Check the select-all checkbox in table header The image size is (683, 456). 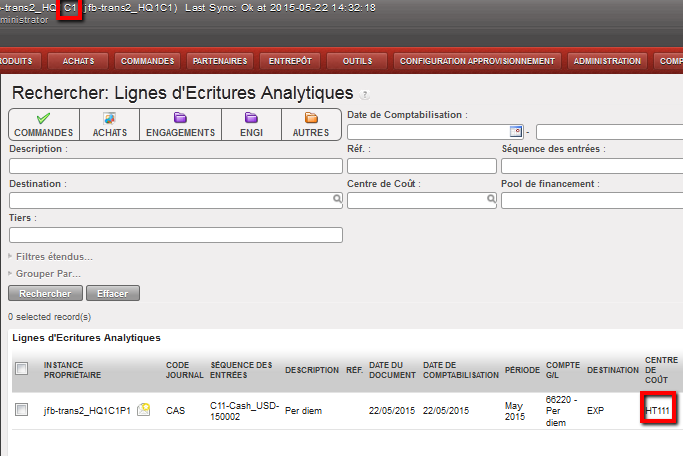(x=22, y=369)
